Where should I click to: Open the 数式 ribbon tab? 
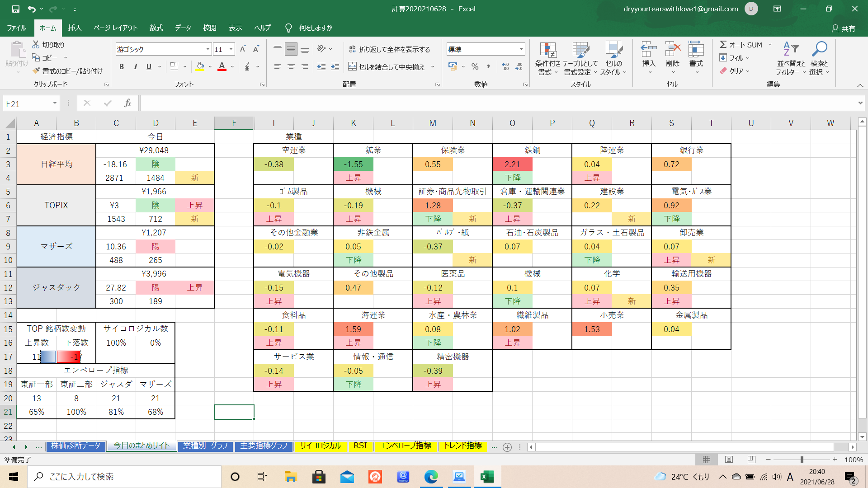pos(156,28)
